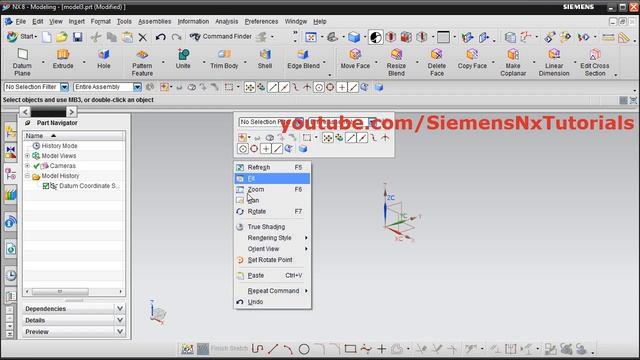This screenshot has height=360, width=640.
Task: Click the Fit view icon in toolbar
Action: click(x=311, y=37)
